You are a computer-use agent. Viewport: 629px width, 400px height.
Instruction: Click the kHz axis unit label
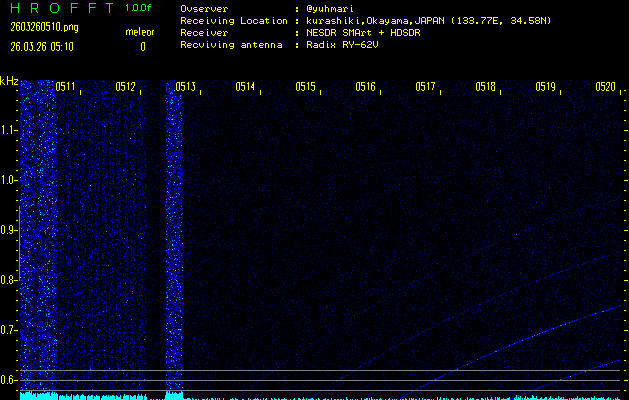click(9, 81)
